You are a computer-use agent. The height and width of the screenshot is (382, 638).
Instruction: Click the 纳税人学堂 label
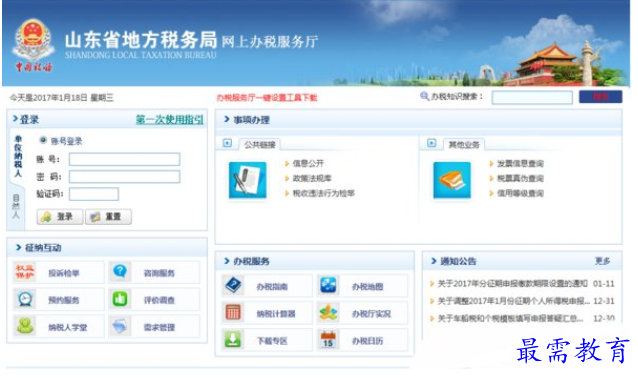[68, 327]
